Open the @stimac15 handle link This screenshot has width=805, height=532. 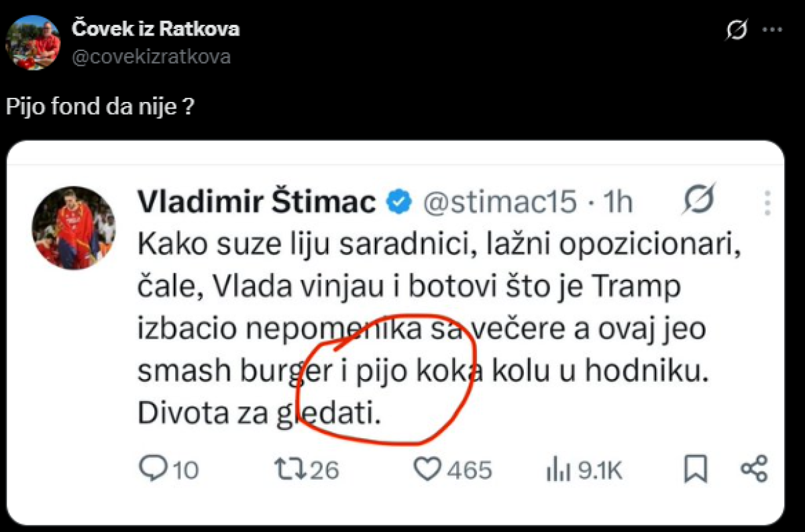coord(499,202)
